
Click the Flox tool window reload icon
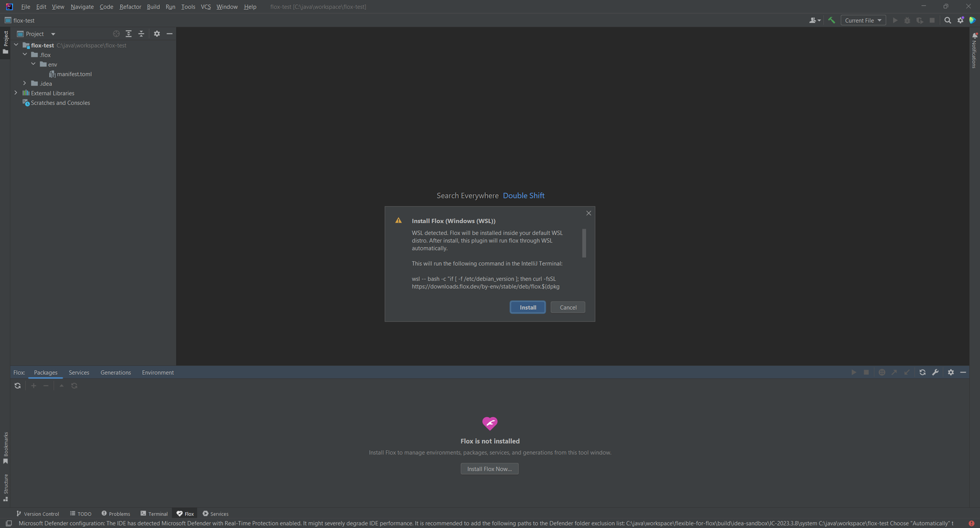pos(922,372)
